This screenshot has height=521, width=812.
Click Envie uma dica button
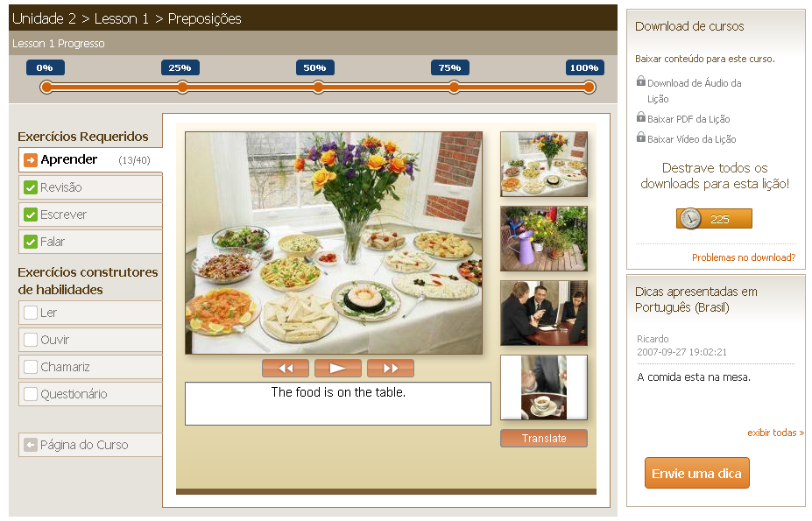(x=696, y=474)
